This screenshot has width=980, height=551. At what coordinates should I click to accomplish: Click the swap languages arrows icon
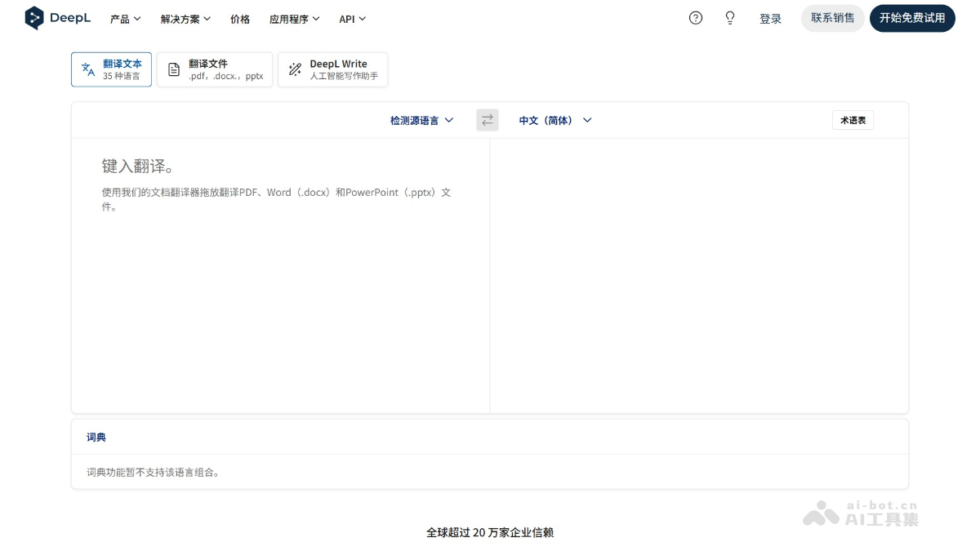(487, 120)
